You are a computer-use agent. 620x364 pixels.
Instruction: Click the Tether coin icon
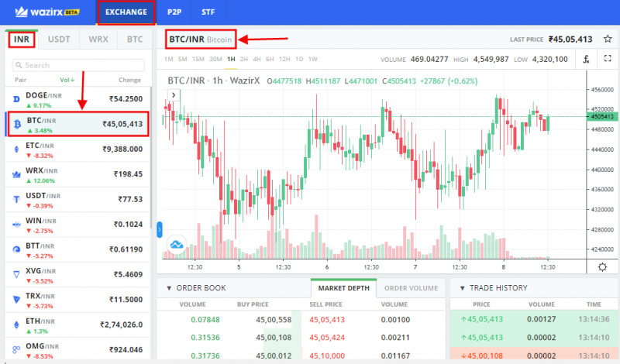point(16,200)
